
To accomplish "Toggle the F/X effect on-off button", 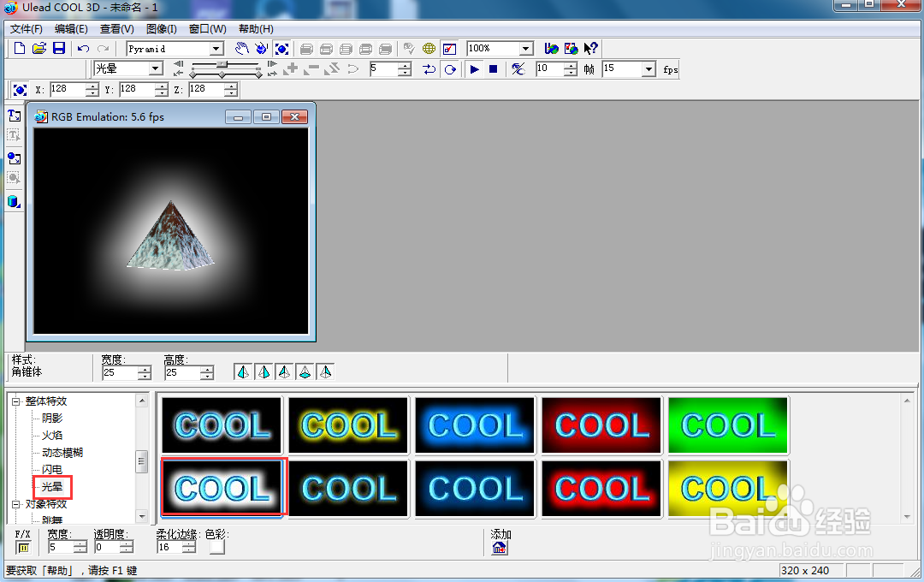I will [x=23, y=548].
